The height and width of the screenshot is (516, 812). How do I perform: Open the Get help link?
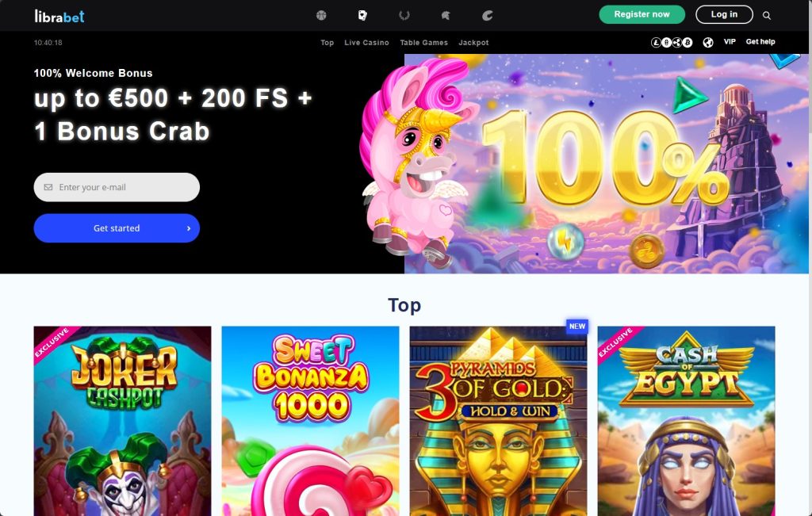coord(760,42)
